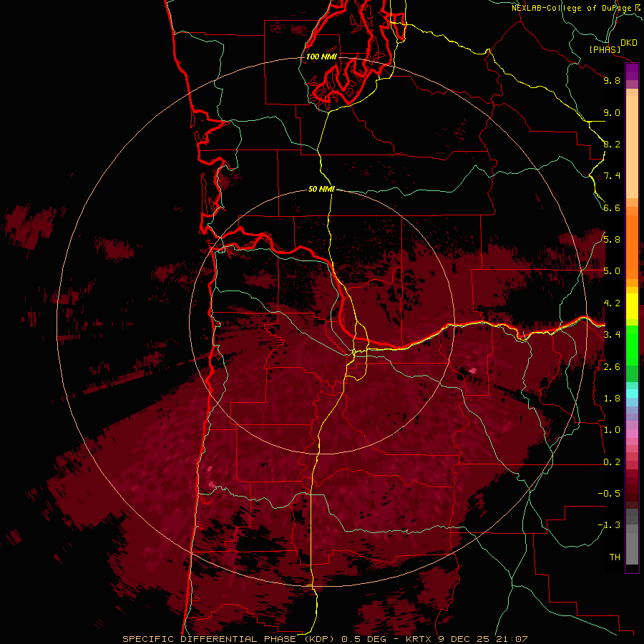
Task: Click the -1.3 value on the color scale
Action: (x=609, y=525)
